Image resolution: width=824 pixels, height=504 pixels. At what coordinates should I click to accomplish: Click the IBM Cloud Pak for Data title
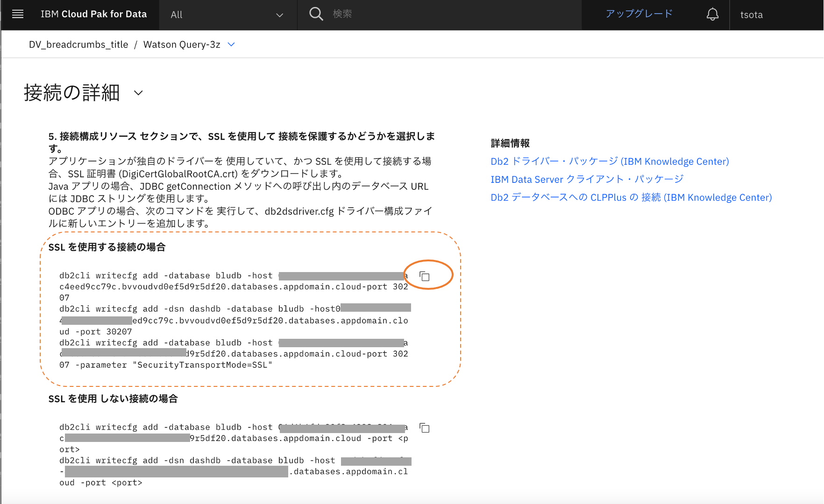(93, 14)
